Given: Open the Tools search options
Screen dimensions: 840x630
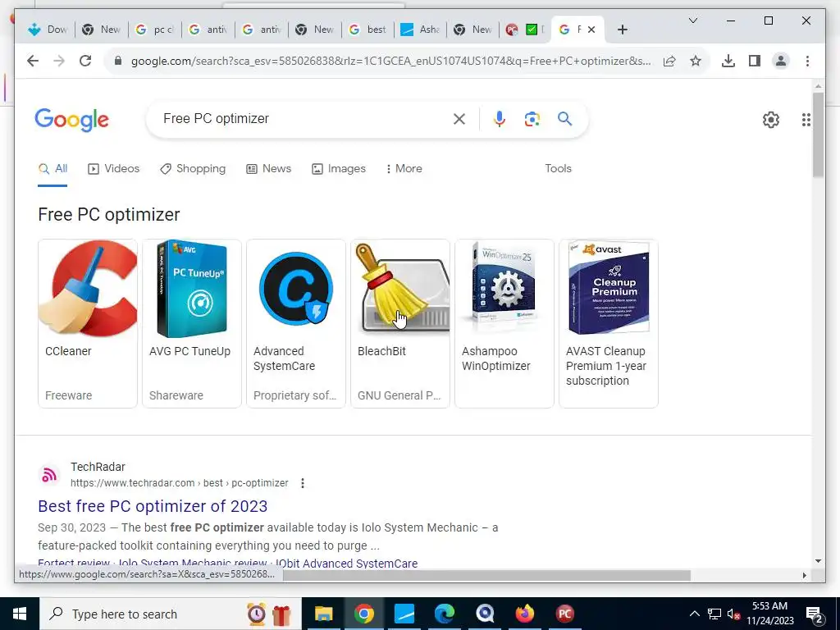Looking at the screenshot, I should click(558, 169).
